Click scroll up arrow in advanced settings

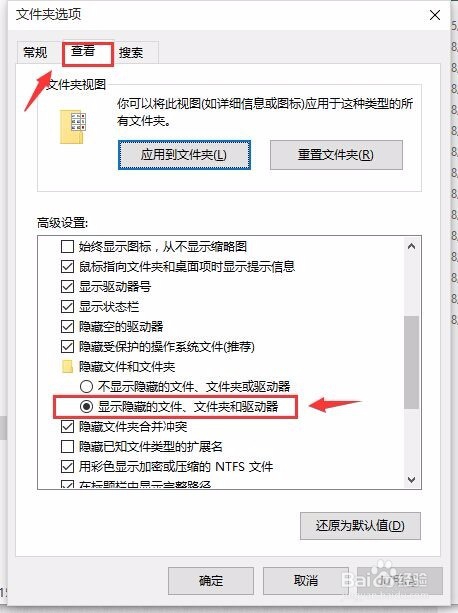point(411,246)
